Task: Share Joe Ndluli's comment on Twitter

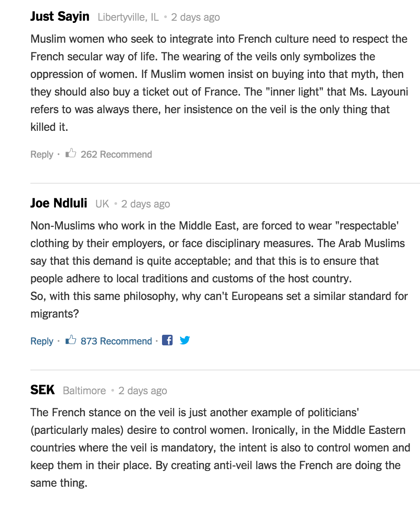Action: (185, 340)
